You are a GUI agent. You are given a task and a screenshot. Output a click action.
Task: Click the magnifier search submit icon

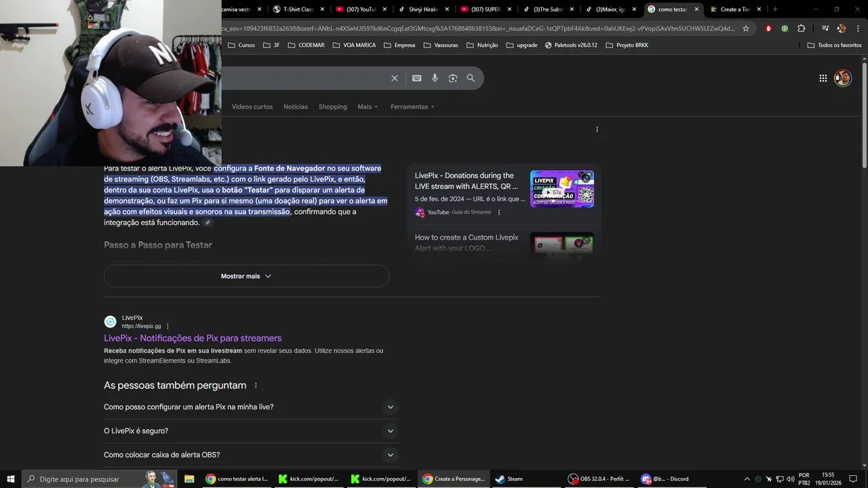471,78
